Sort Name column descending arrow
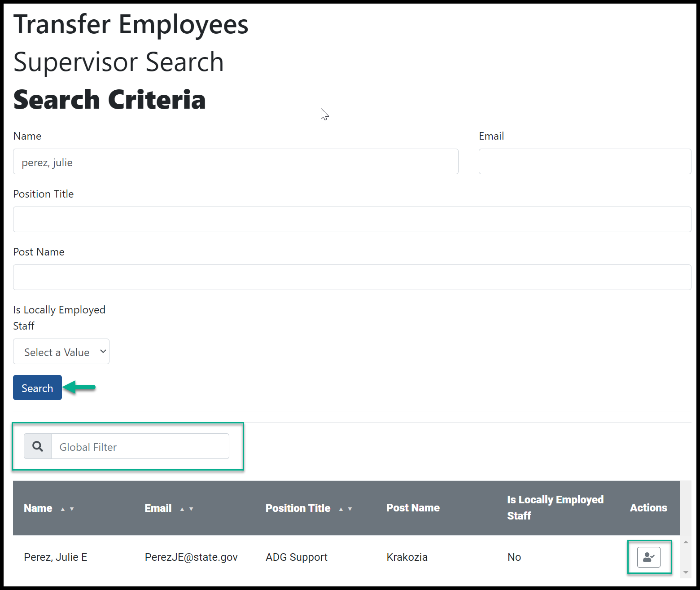Image resolution: width=700 pixels, height=590 pixels. [72, 509]
